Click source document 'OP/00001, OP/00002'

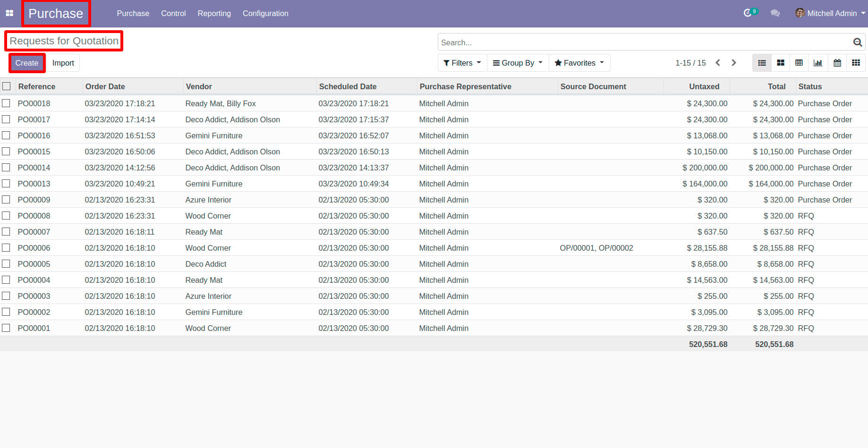tap(596, 248)
